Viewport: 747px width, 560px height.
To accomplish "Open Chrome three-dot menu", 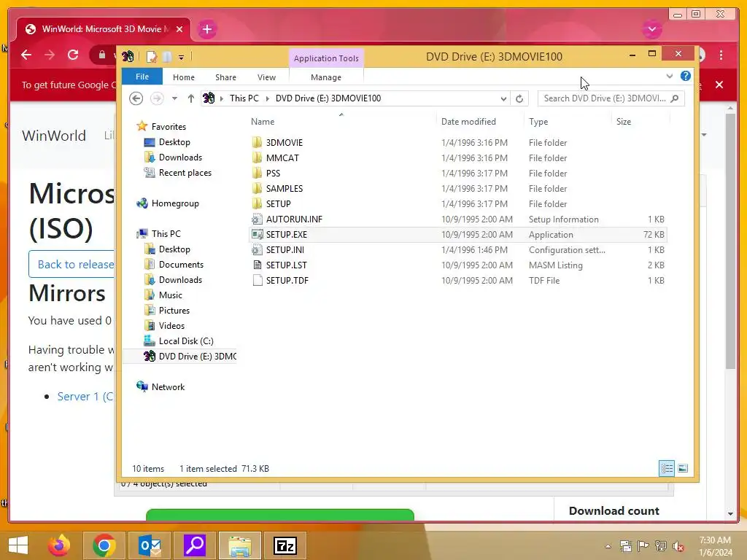I will tap(721, 55).
